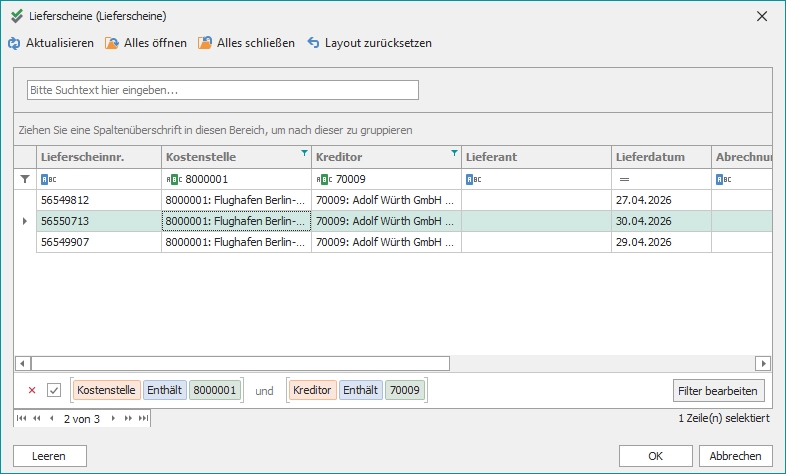Click the Leeren button
Viewport: 786px width, 474px height.
pyautogui.click(x=50, y=456)
